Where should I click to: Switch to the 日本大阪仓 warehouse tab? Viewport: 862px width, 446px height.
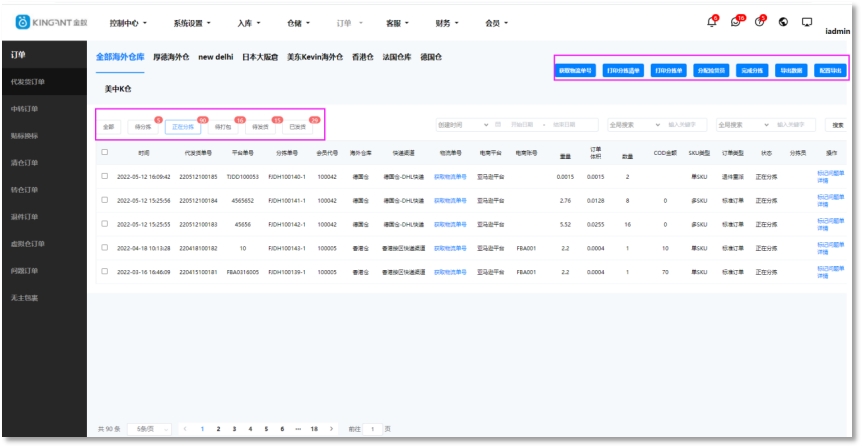pyautogui.click(x=260, y=57)
